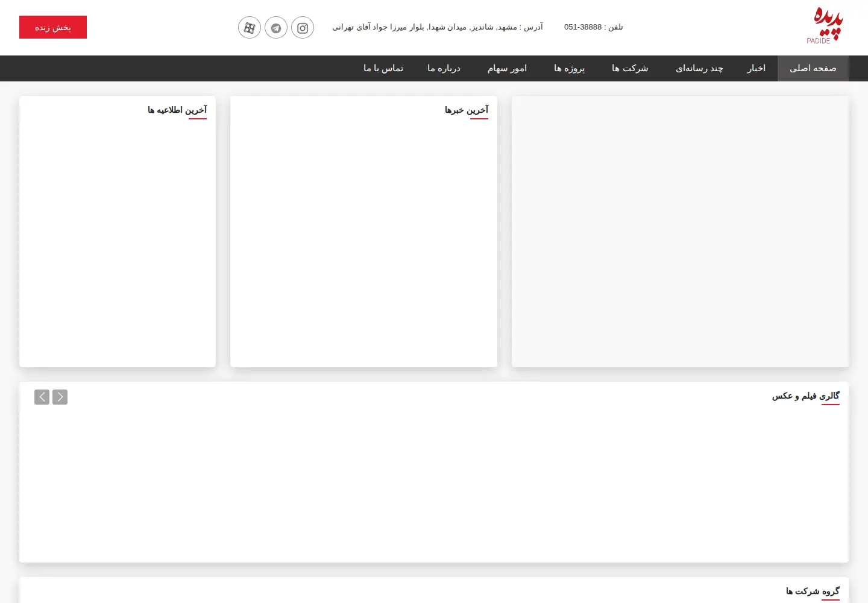This screenshot has width=868, height=603.
Task: Click the گروه شرکت ها heading
Action: [813, 591]
